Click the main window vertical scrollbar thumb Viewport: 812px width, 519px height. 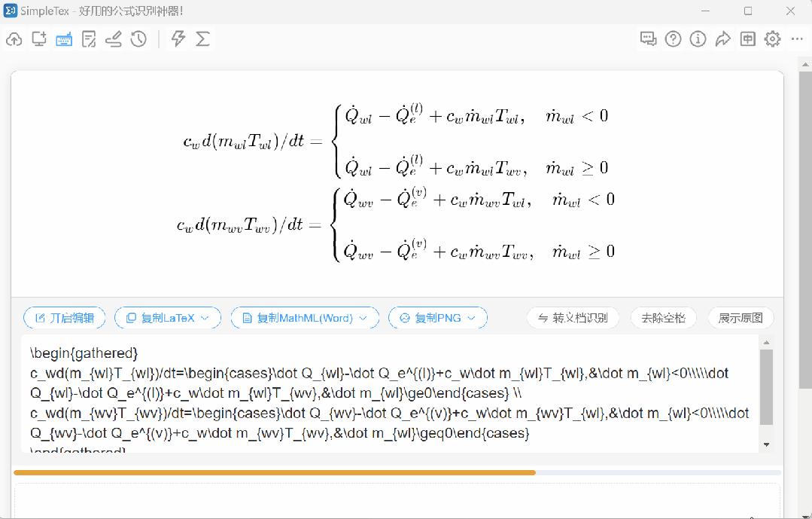[x=805, y=230]
